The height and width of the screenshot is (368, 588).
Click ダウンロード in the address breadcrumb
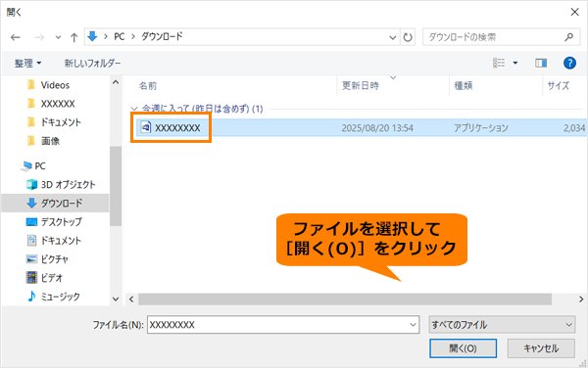pyautogui.click(x=162, y=36)
